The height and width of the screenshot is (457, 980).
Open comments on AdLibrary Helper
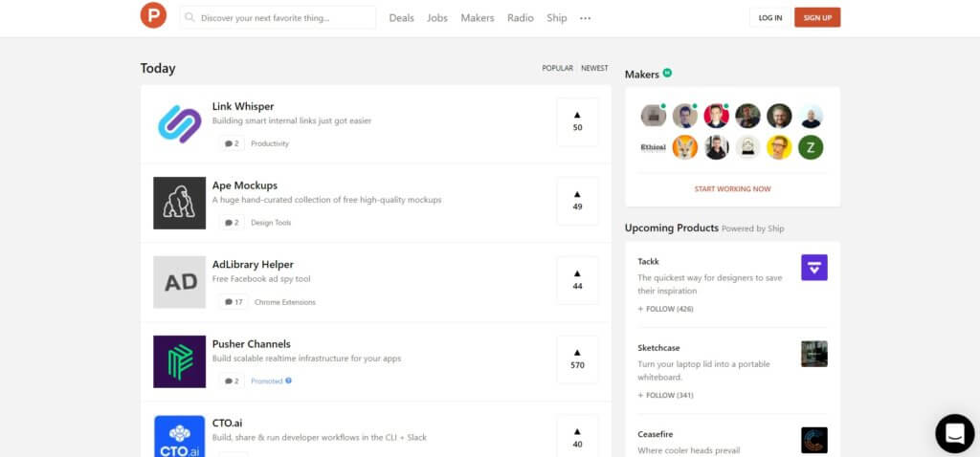[233, 302]
